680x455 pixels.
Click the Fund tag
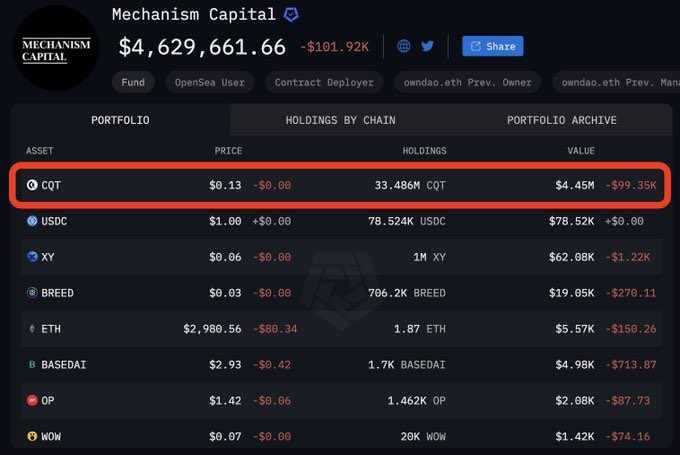point(133,82)
